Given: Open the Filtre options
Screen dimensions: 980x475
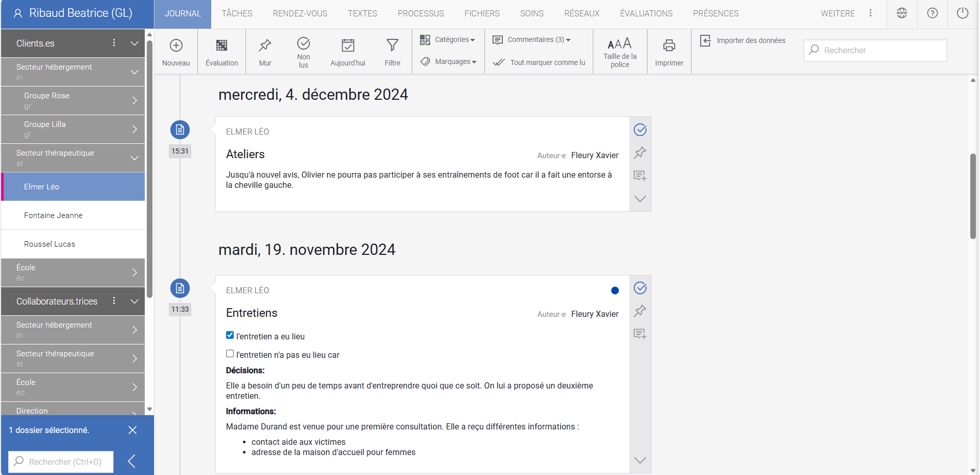Looking at the screenshot, I should pyautogui.click(x=392, y=51).
